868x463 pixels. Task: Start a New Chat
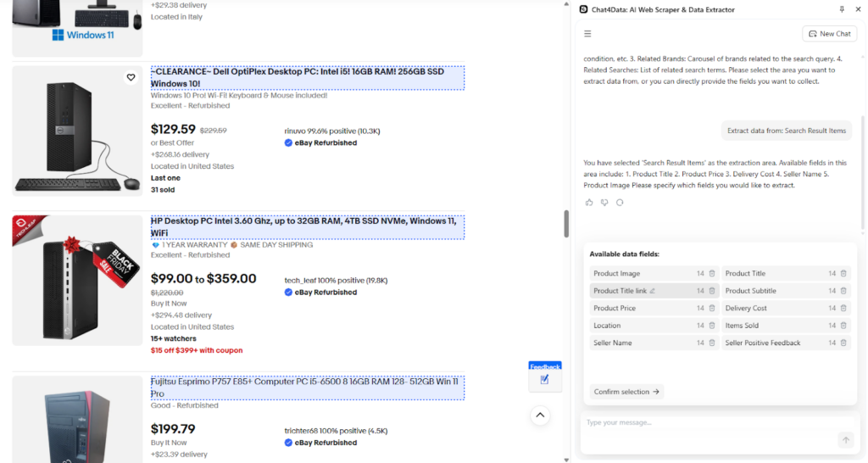click(x=829, y=34)
